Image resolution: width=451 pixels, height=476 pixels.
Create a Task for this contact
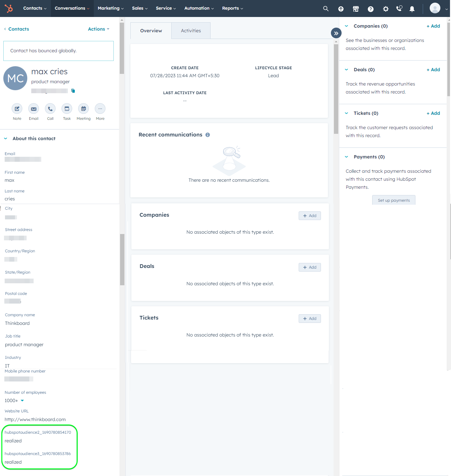coord(67,109)
